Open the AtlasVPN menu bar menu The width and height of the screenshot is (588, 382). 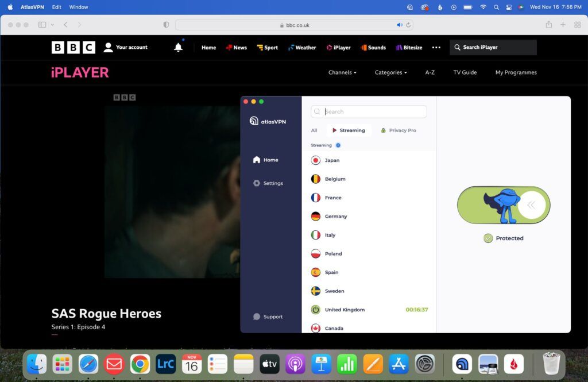(32, 7)
